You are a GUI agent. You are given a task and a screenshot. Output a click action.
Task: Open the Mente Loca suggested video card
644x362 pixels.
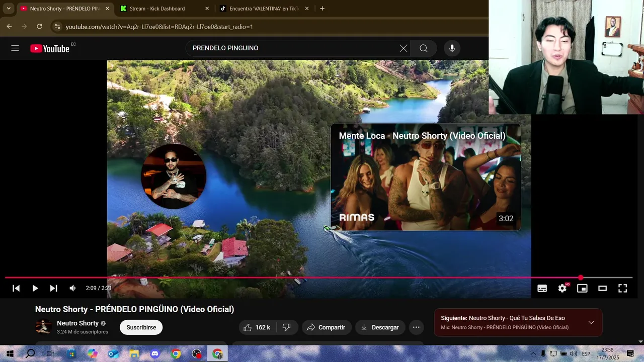(x=426, y=177)
